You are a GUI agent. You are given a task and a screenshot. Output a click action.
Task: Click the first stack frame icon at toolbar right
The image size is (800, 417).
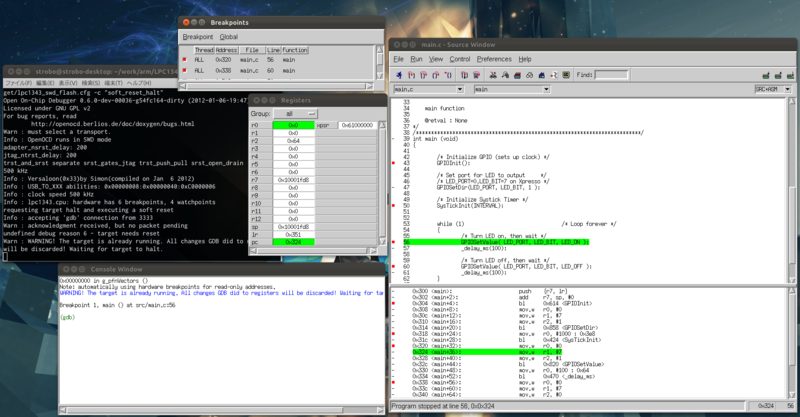(766, 76)
